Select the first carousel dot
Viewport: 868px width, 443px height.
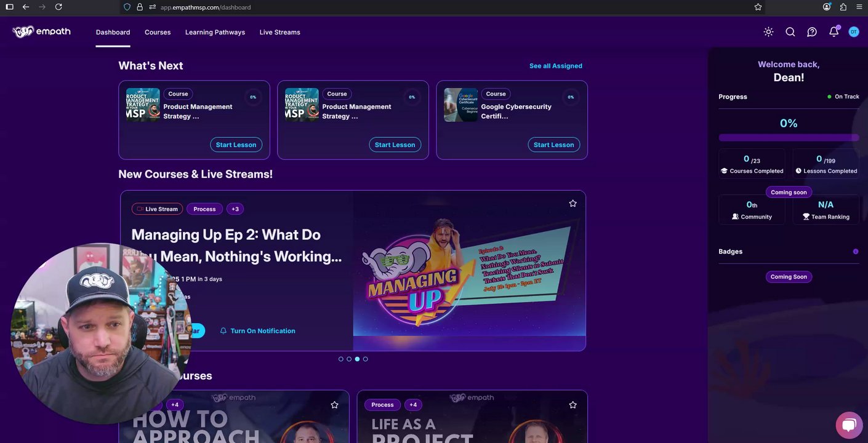tap(341, 359)
